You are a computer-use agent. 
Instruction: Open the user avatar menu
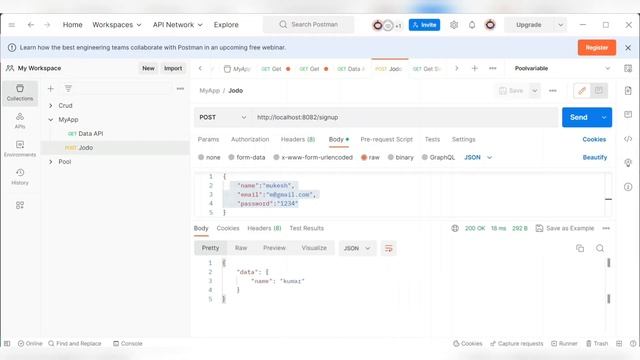pos(490,25)
